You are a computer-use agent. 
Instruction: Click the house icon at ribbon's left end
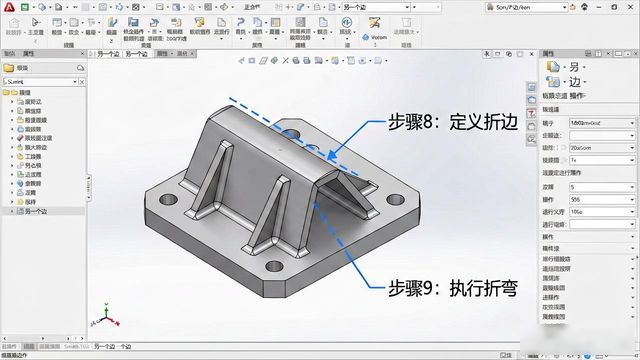(x=14, y=22)
